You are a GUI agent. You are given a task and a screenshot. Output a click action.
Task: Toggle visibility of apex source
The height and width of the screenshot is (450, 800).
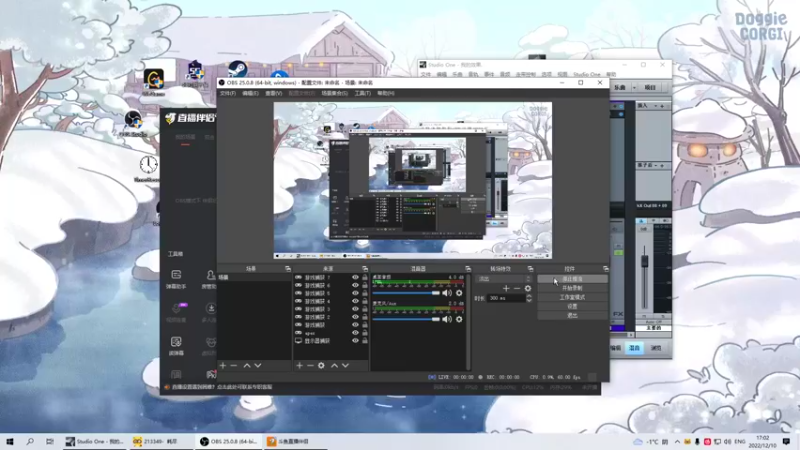tap(355, 333)
